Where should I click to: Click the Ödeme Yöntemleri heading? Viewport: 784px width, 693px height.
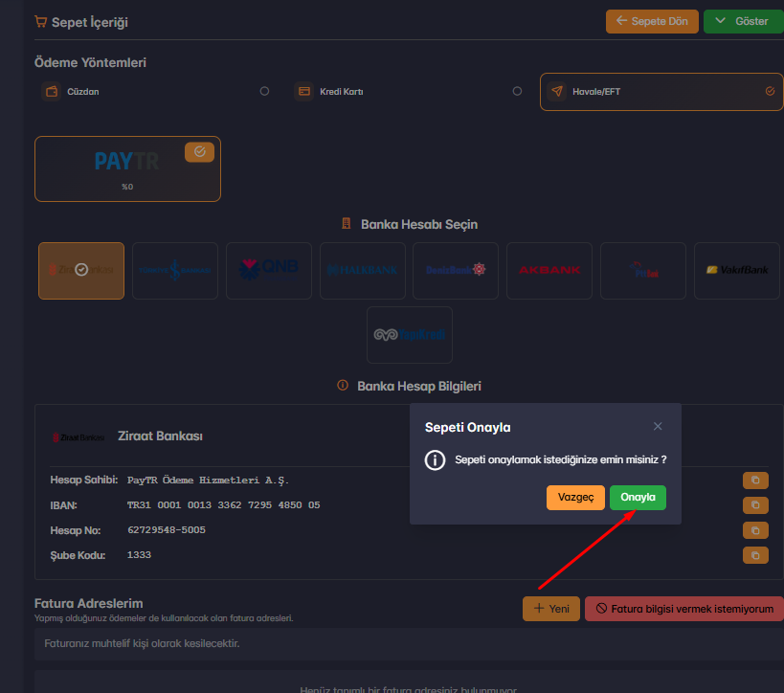click(x=90, y=62)
